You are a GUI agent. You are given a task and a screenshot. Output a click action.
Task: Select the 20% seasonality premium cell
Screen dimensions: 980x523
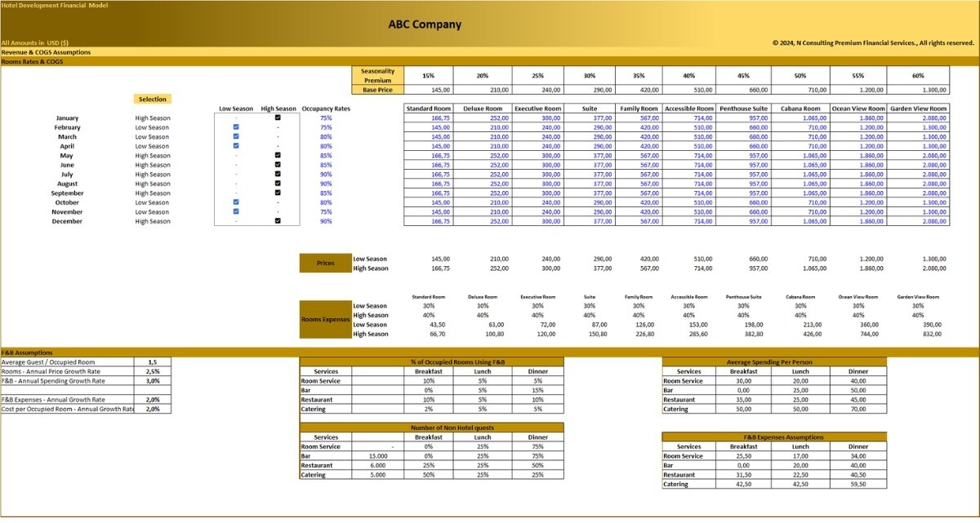[483, 76]
